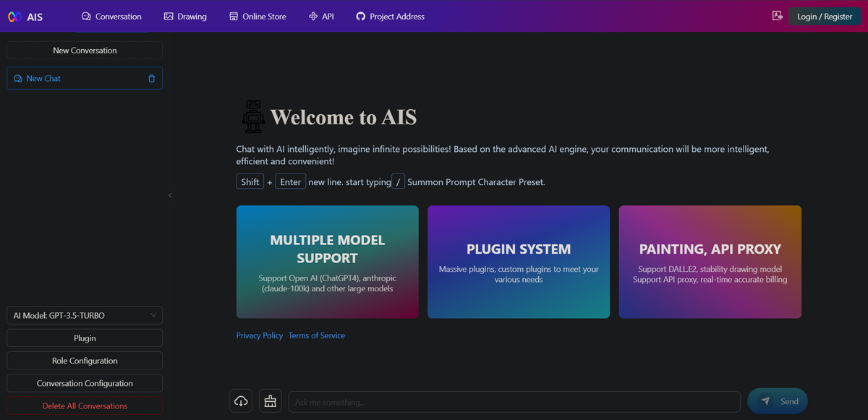Click the cloud download icon
Viewport: 868px width, 420px height.
point(242,401)
